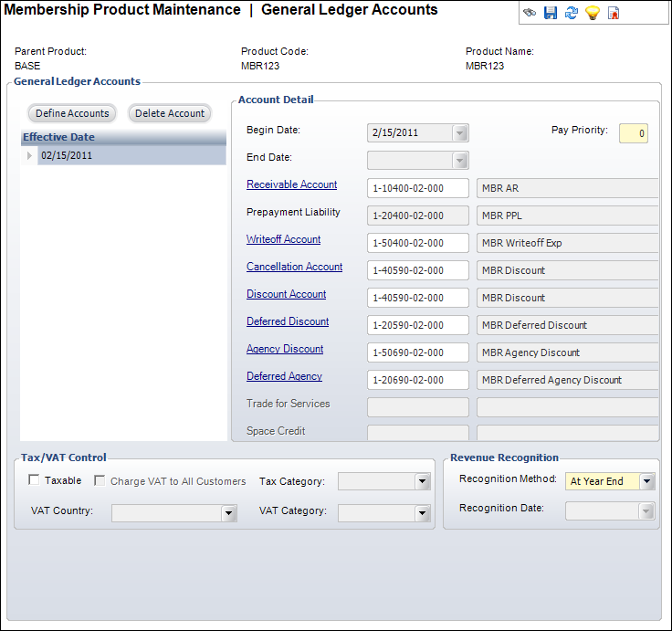
Task: Toggle the Taxable checkbox
Action: coord(35,480)
